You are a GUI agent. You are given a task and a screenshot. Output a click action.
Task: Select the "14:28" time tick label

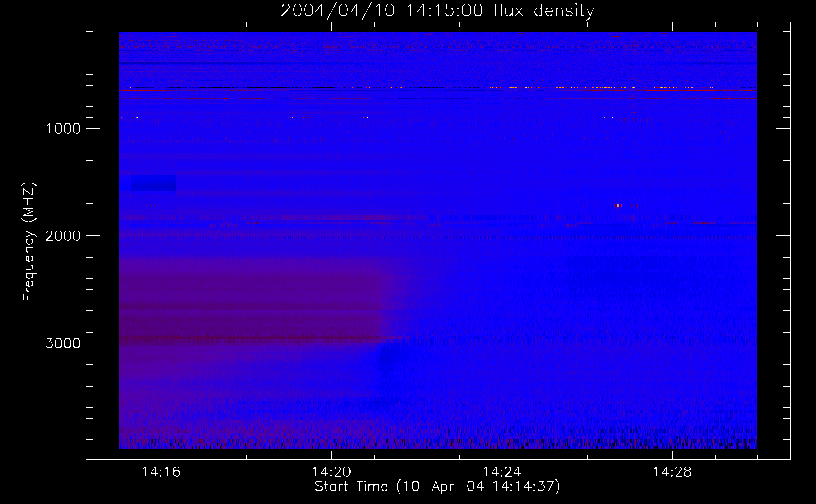(672, 472)
